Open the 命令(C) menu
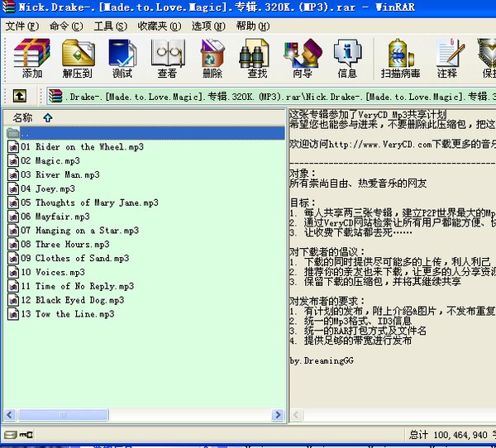 [x=66, y=26]
